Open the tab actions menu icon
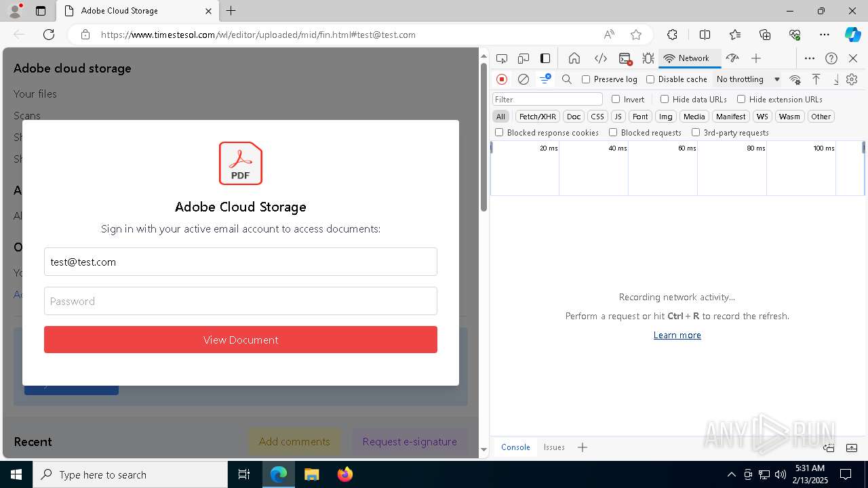This screenshot has width=868, height=488. 41,11
